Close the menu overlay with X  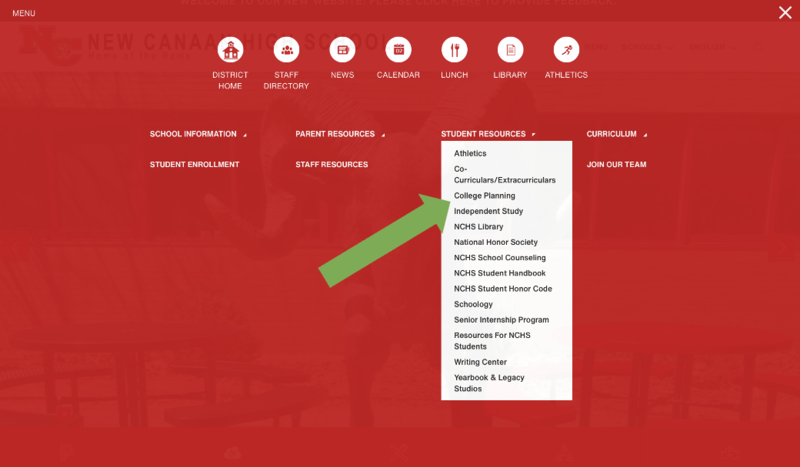785,12
